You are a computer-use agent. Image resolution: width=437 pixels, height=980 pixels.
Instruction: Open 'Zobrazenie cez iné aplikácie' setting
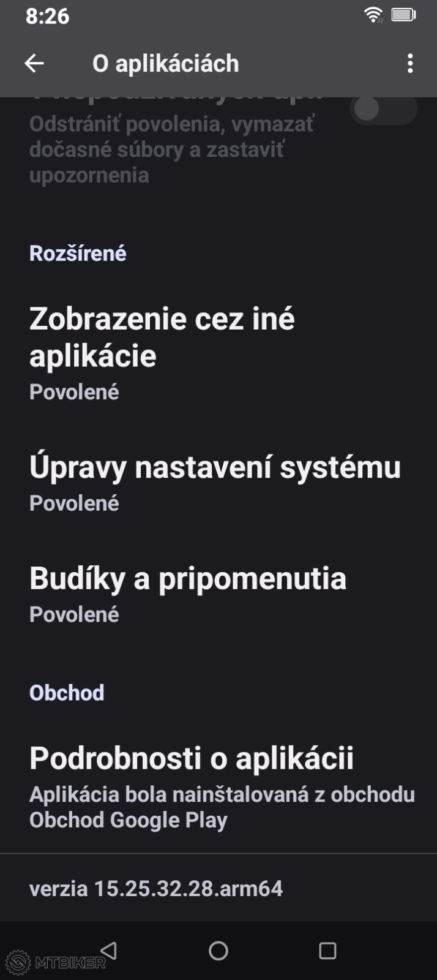tap(162, 337)
